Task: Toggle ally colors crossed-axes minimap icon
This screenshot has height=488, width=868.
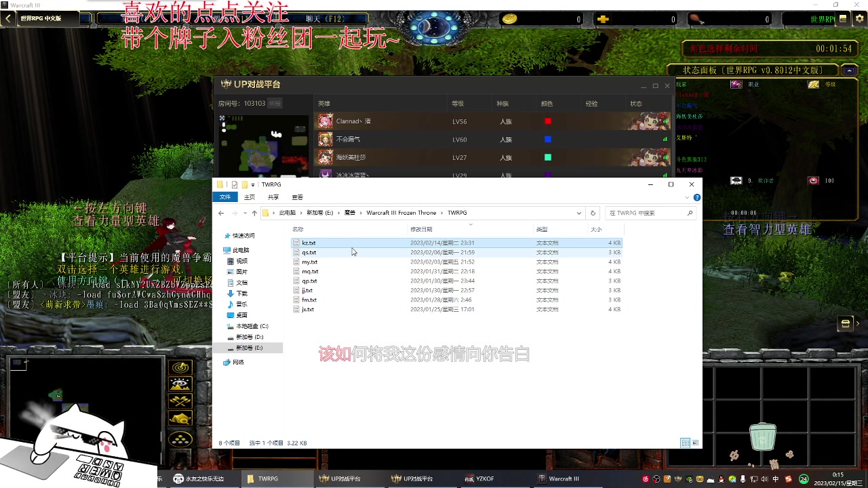Action: click(180, 402)
